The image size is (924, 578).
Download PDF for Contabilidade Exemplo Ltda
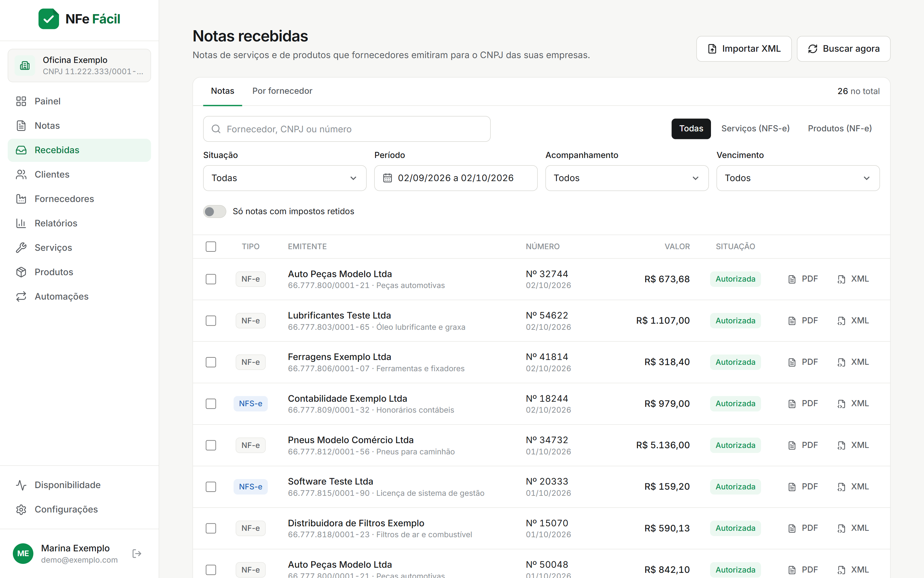tap(803, 404)
